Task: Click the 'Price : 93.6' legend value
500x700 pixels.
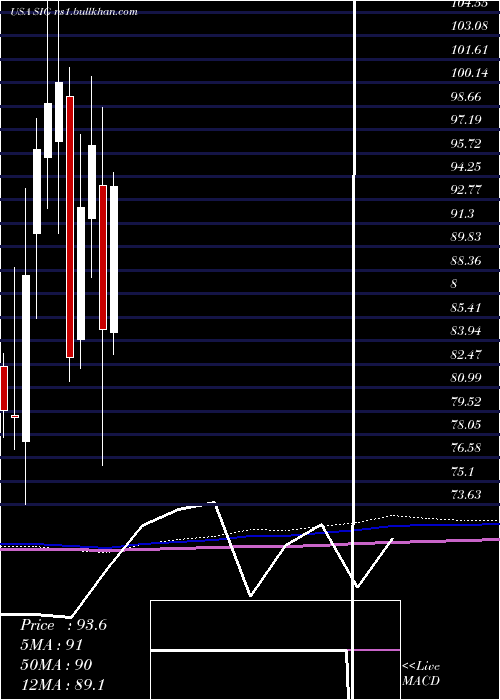Action: (63, 625)
